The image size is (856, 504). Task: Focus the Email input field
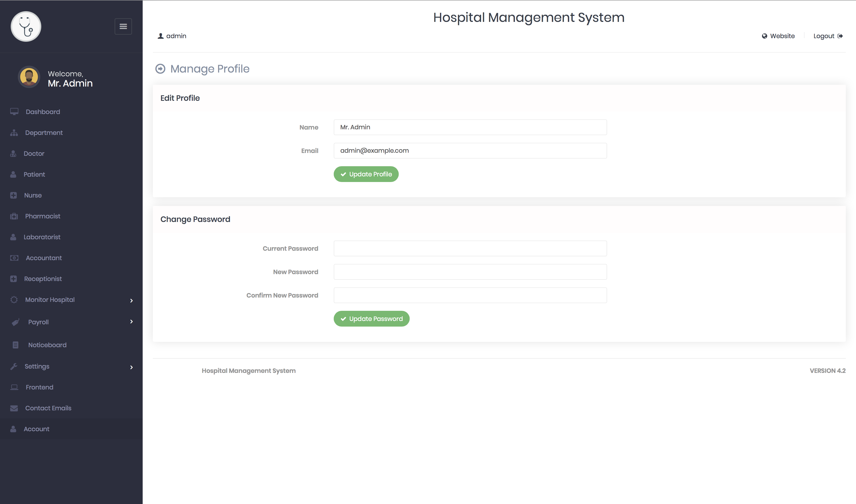point(470,151)
